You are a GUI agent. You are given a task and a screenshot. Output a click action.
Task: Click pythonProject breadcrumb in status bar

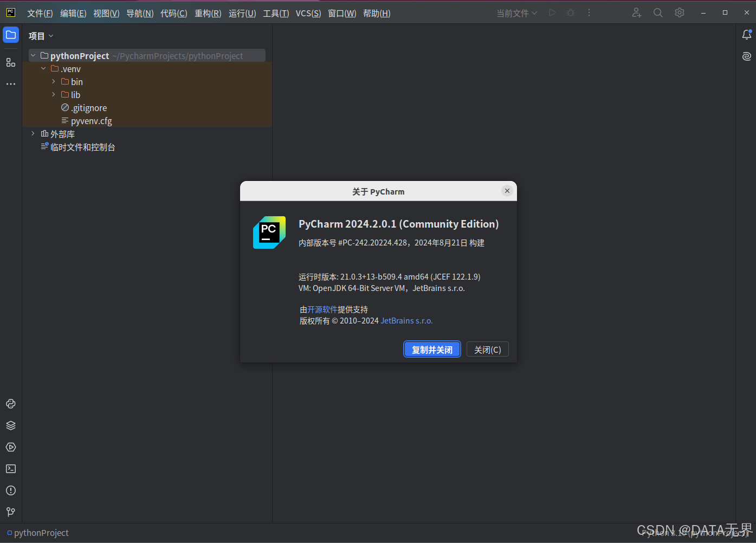point(41,533)
